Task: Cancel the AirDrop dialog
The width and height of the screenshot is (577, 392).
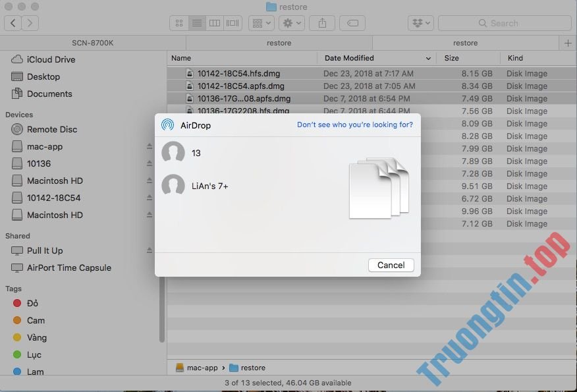Action: (391, 265)
